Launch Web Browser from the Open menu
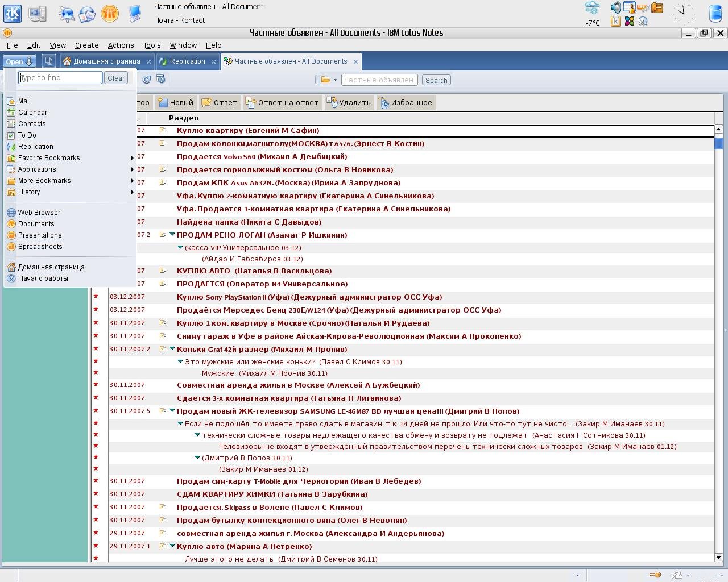 (39, 213)
